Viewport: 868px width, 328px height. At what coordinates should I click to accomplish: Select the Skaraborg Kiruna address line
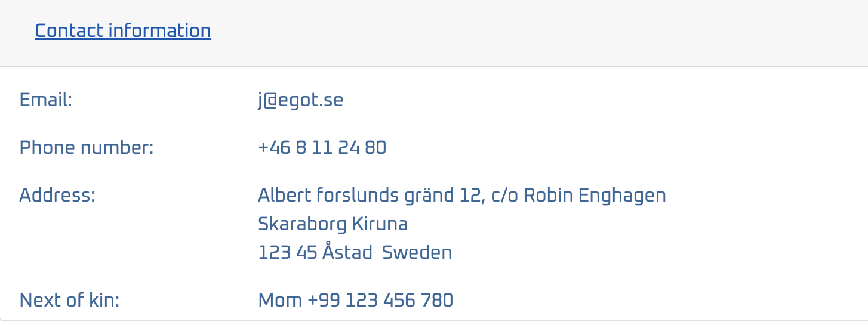tap(333, 224)
